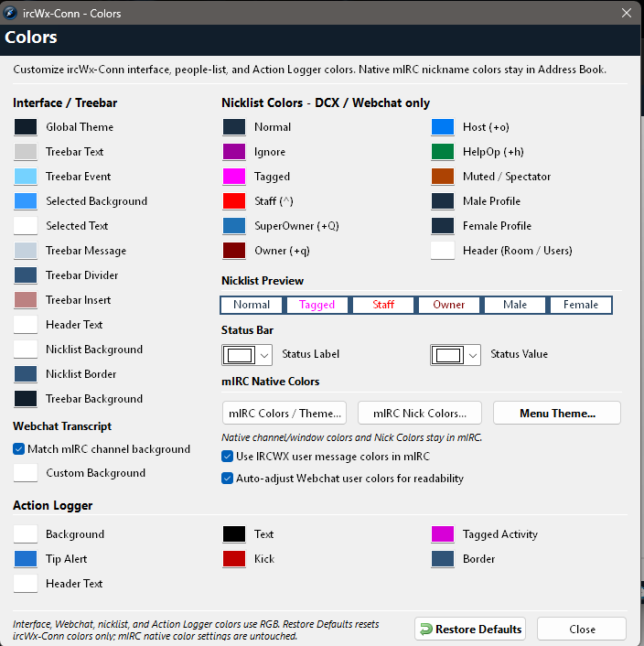
Task: Uncheck Use IRCWX user message colors
Action: point(227,457)
